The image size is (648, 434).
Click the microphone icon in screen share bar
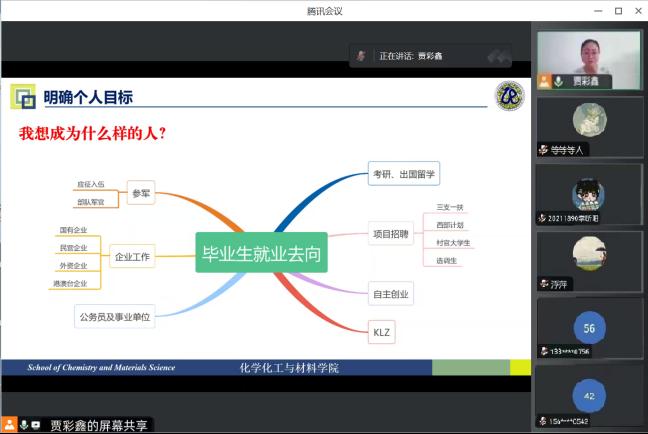pos(23,424)
